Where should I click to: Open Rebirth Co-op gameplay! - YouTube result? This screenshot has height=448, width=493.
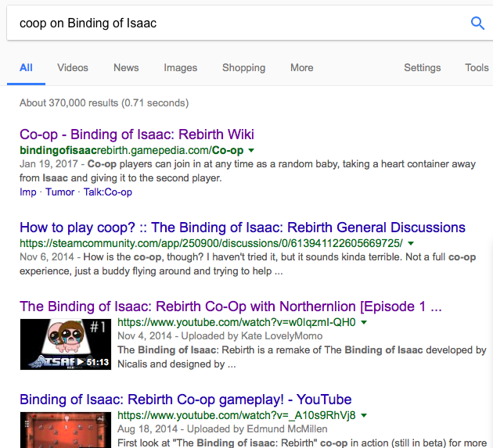click(x=185, y=400)
